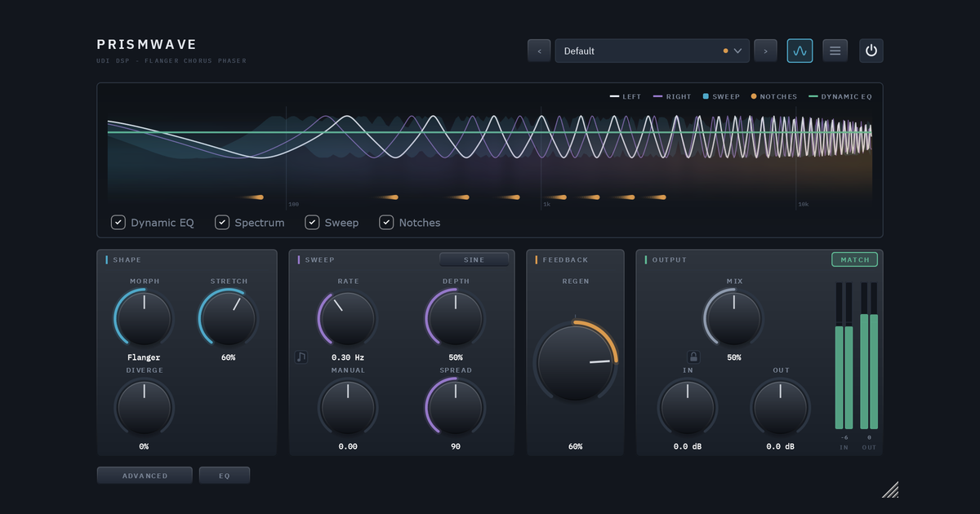980x514 pixels.
Task: Click the input level meter
Action: [844, 356]
